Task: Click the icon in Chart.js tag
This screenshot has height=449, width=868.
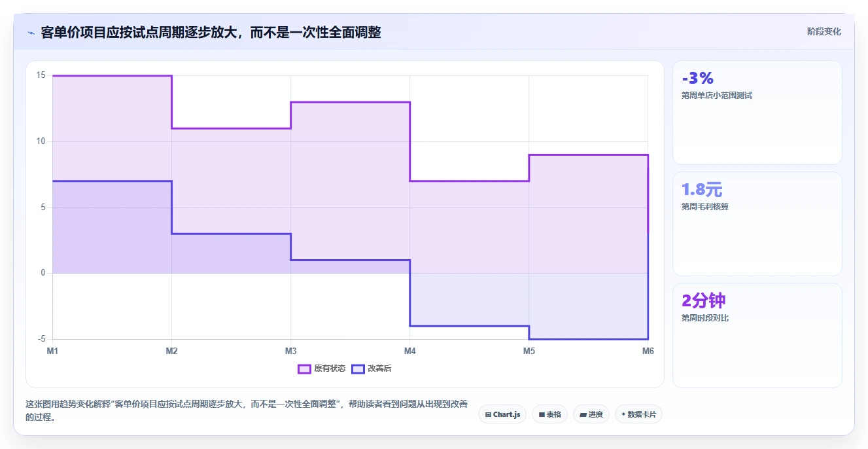Action: [x=488, y=414]
